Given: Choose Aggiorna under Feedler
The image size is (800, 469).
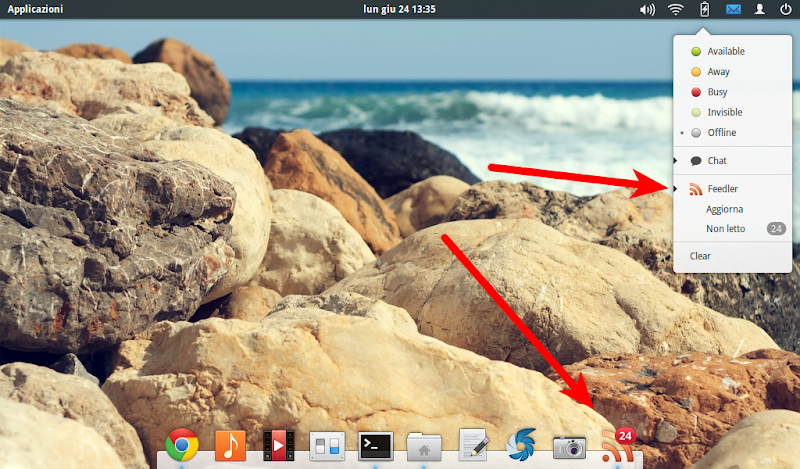Looking at the screenshot, I should tap(733, 209).
